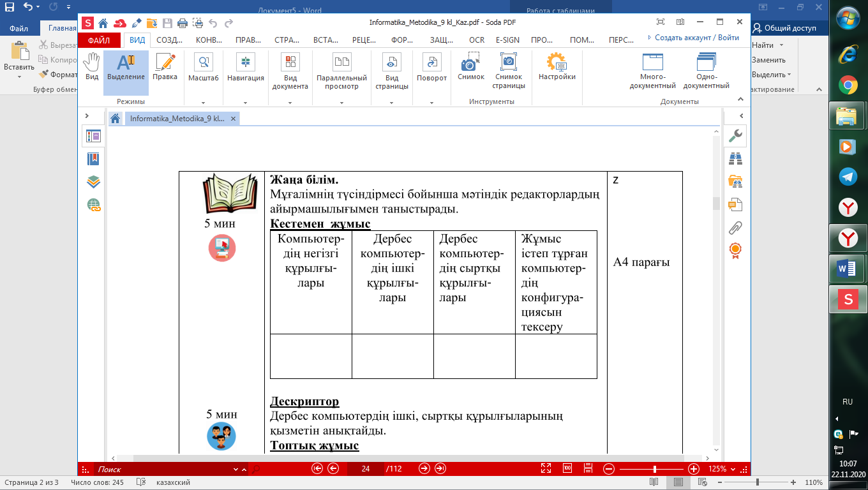Image resolution: width=868 pixels, height=490 pixels.
Task: Open the Масштаб dropdown in the ribbon
Action: [x=203, y=79]
